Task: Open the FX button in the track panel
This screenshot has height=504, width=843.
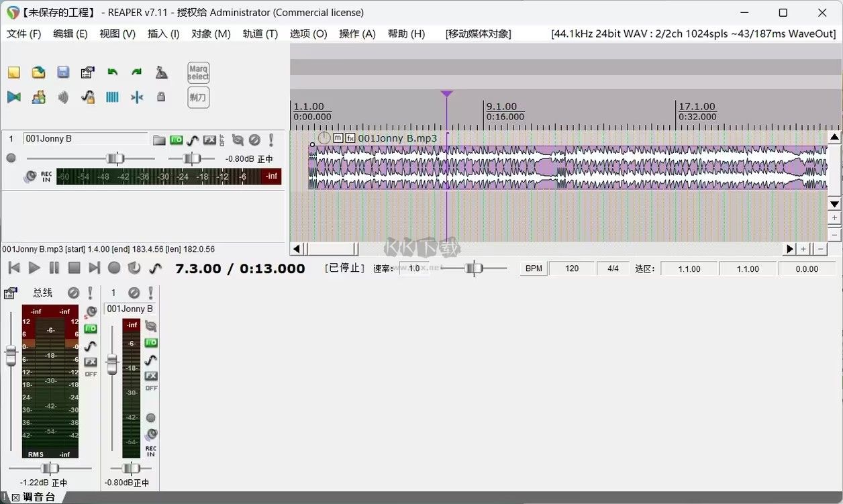Action: coord(209,140)
